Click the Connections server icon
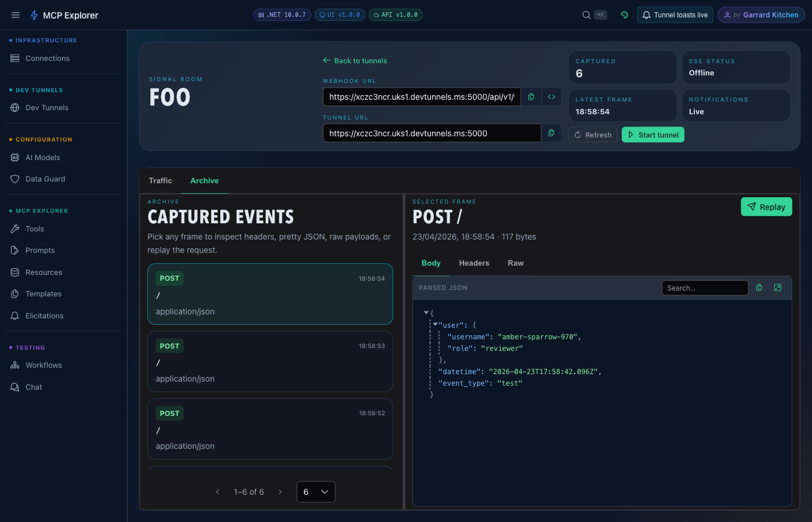Viewport: 812px width, 522px height. 15,59
